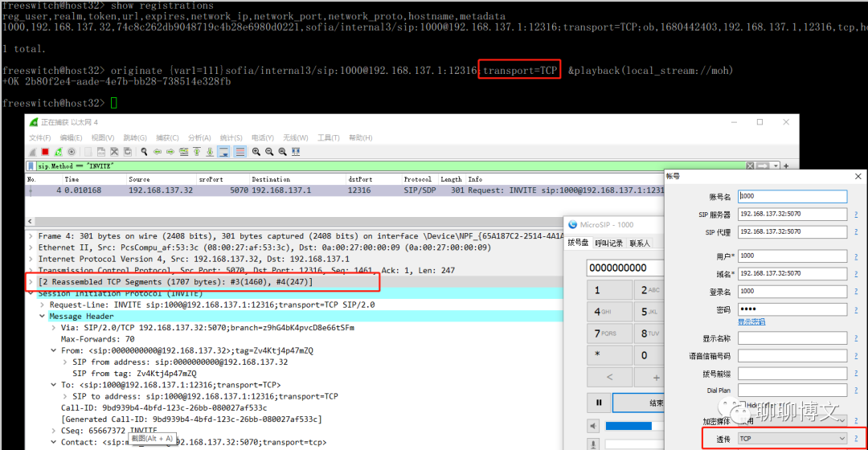Expand the Ethernet II tree row
Viewport: 868px width, 450px height.
pyautogui.click(x=31, y=247)
